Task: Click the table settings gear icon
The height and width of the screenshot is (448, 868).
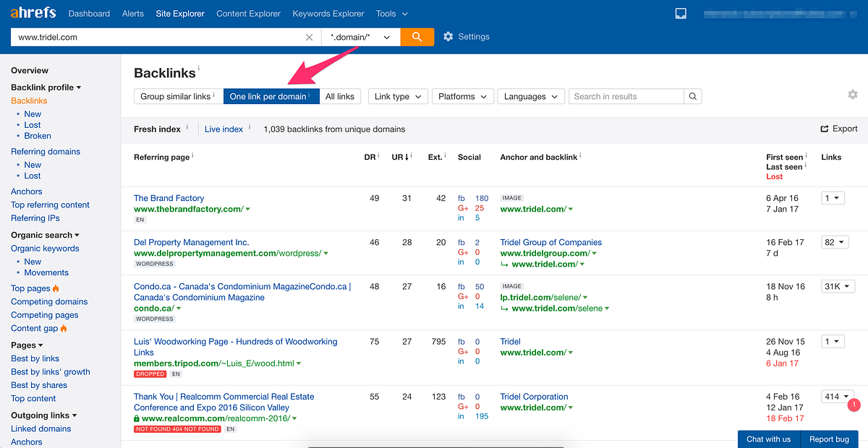Action: pyautogui.click(x=853, y=95)
